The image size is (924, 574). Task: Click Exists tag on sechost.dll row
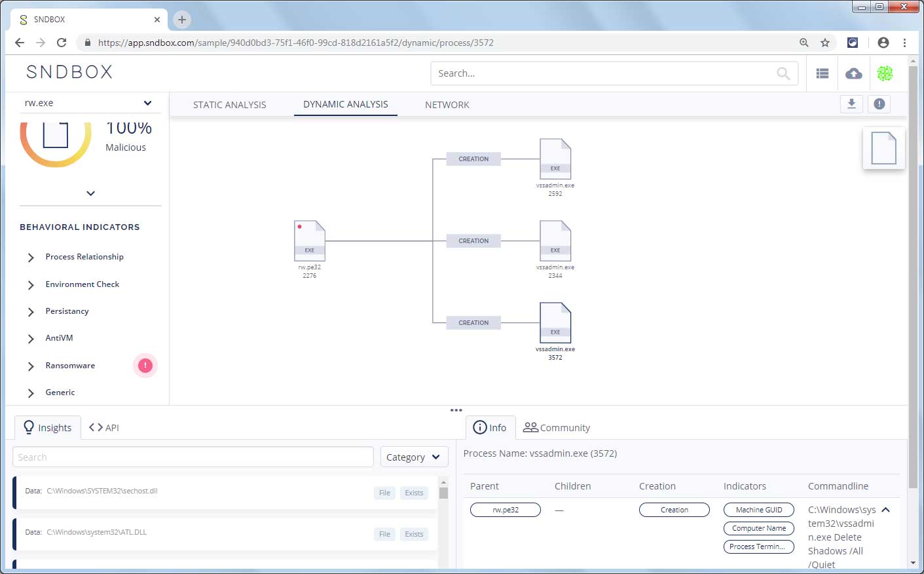click(x=414, y=493)
